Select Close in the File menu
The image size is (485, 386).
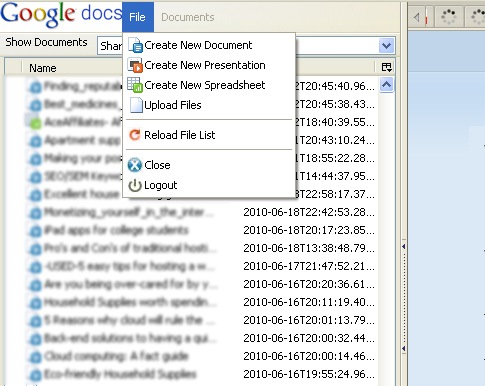[209, 165]
